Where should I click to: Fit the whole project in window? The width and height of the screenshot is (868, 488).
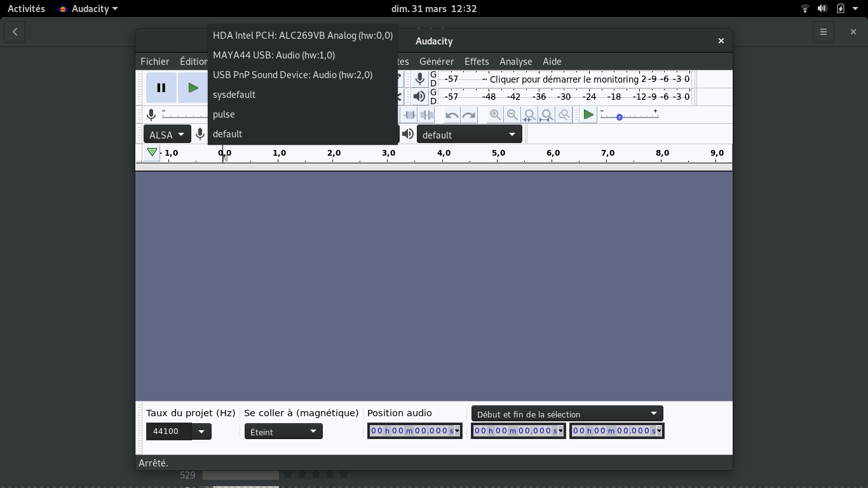coord(546,115)
